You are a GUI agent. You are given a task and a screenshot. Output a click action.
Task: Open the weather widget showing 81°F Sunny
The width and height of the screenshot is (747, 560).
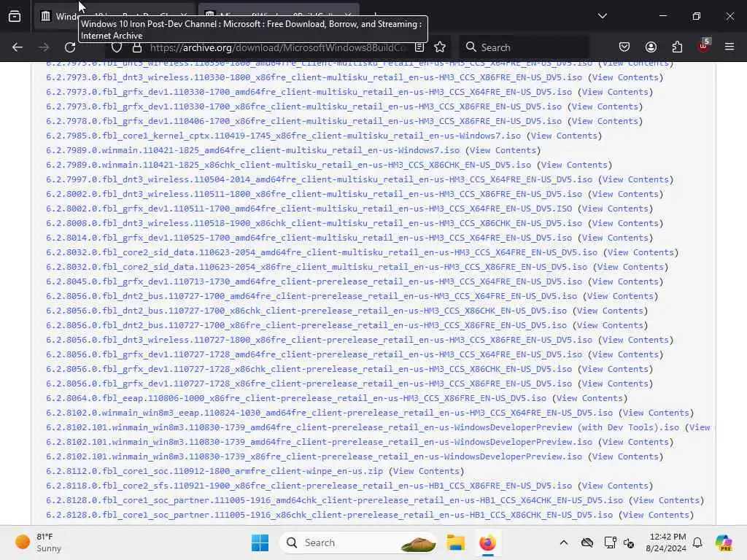38,542
